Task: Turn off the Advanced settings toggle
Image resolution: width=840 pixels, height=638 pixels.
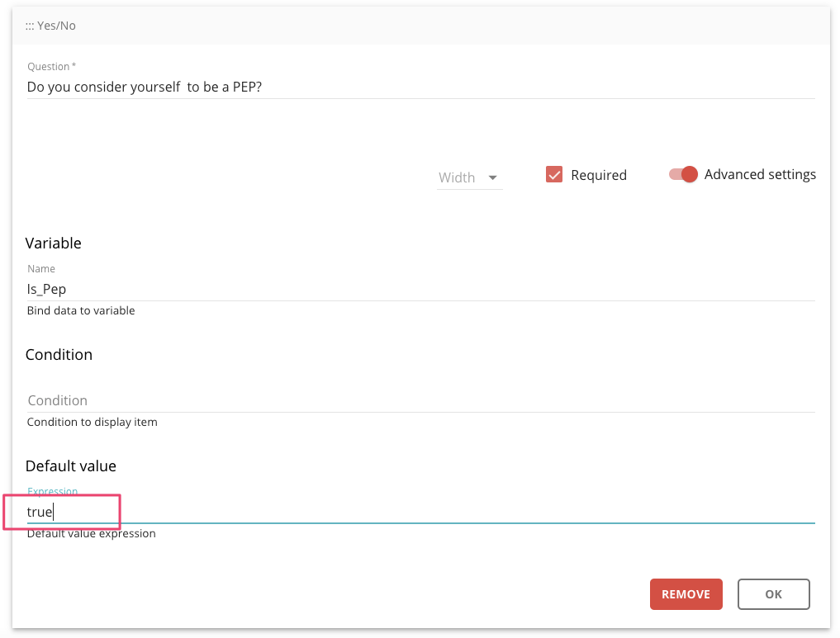Action: tap(684, 175)
